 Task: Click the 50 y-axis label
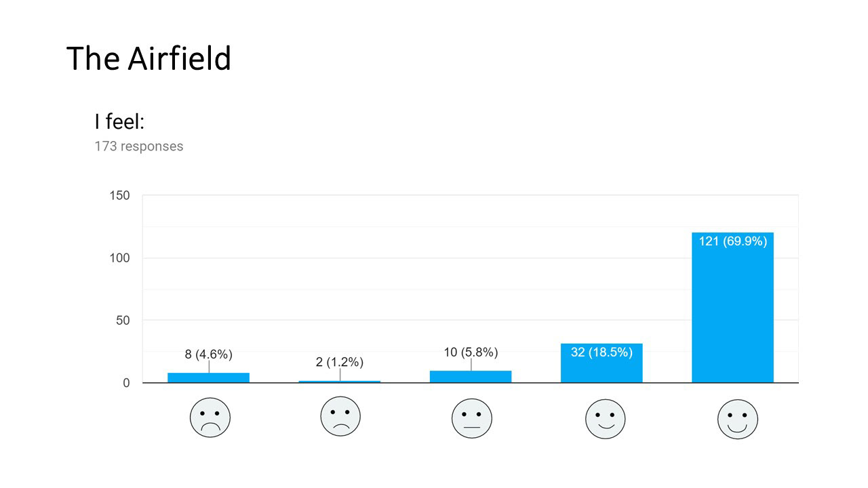123,321
